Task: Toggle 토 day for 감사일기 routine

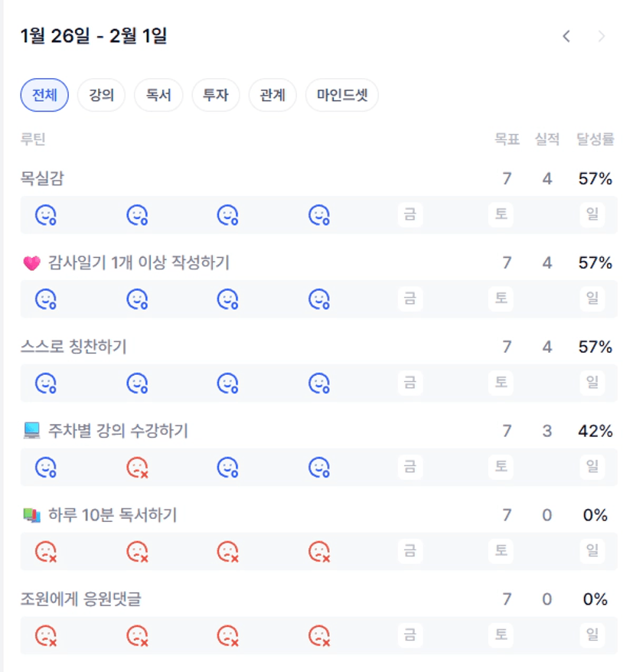Action: [x=501, y=298]
